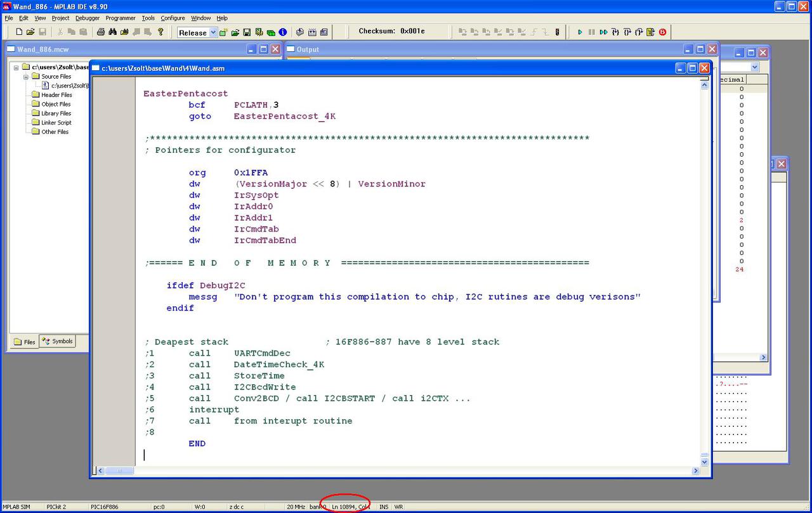812x513 pixels.
Task: Click the Step Into debugger icon
Action: tap(615, 32)
